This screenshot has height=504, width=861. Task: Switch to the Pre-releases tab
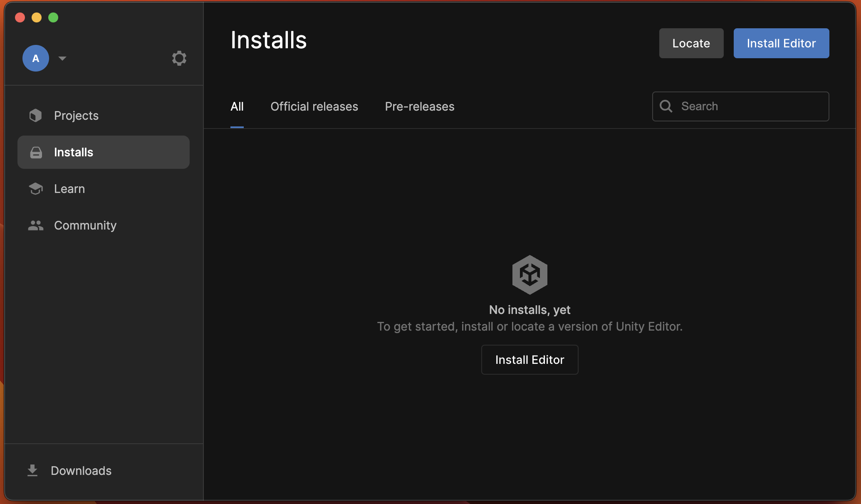click(419, 106)
